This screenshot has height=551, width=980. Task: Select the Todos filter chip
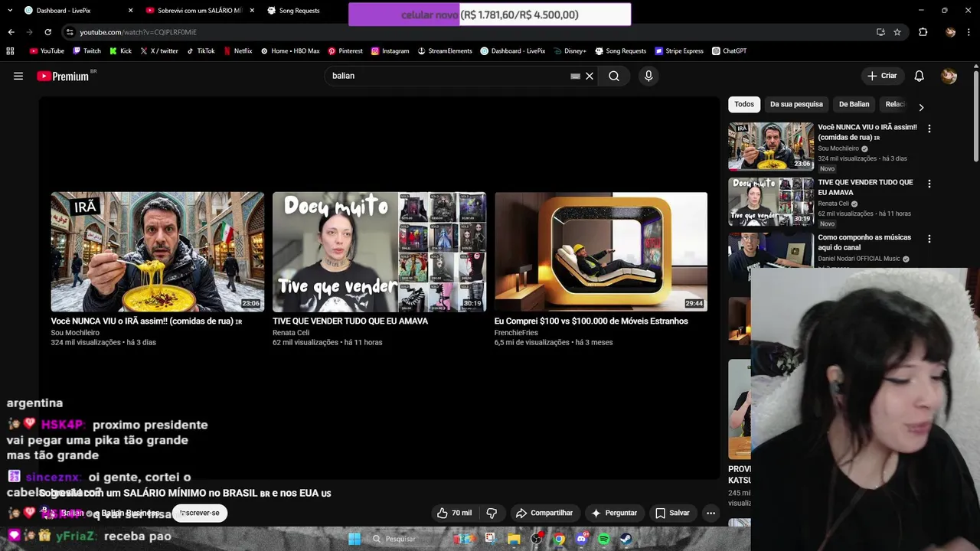click(744, 104)
